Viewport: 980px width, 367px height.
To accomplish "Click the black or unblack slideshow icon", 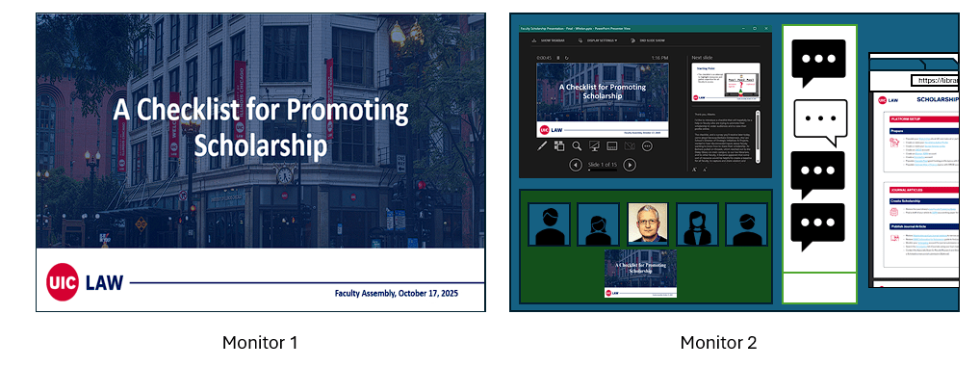I will point(594,145).
